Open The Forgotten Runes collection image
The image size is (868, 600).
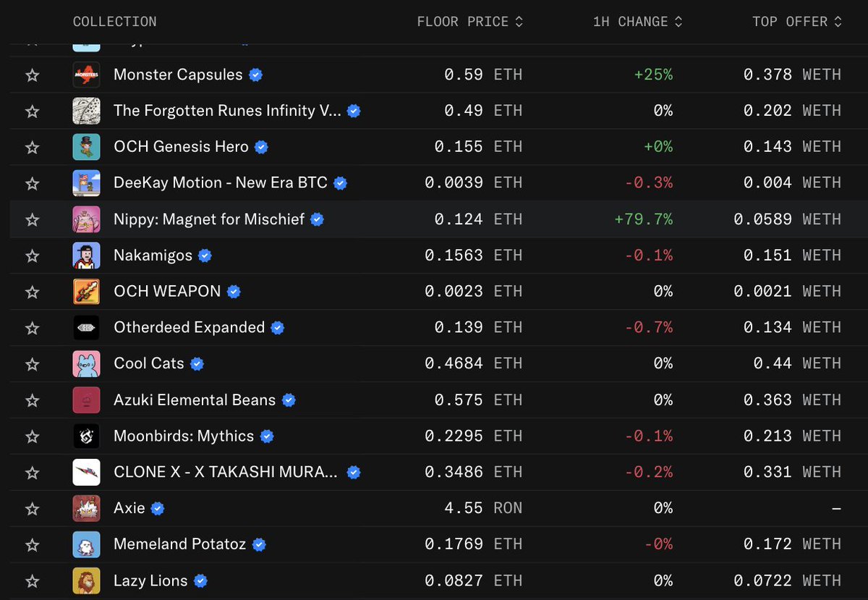tap(87, 111)
